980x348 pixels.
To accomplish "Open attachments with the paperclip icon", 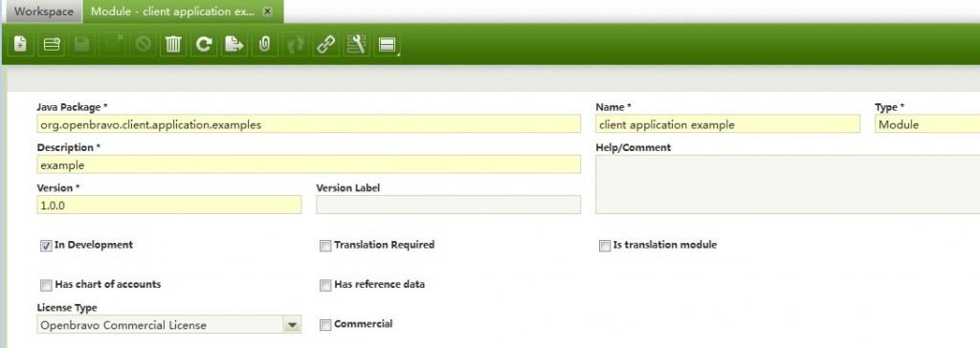I will (264, 44).
